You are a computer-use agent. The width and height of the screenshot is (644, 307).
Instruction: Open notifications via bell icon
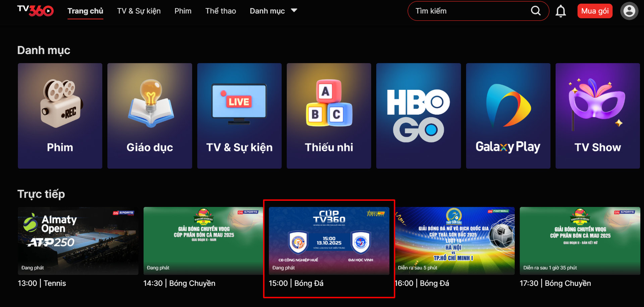560,11
